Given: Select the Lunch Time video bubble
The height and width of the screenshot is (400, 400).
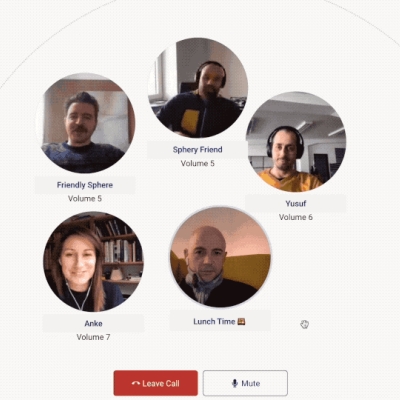Looking at the screenshot, I should [220, 257].
